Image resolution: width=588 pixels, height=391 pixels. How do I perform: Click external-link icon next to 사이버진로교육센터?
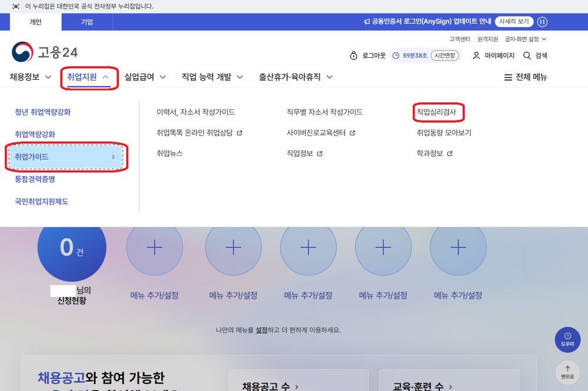click(x=352, y=133)
